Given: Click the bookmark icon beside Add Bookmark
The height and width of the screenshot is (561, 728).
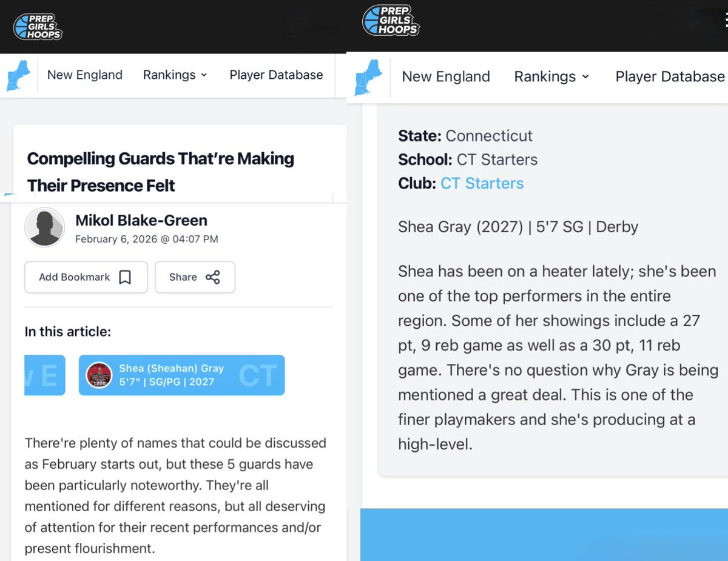Looking at the screenshot, I should pyautogui.click(x=125, y=277).
